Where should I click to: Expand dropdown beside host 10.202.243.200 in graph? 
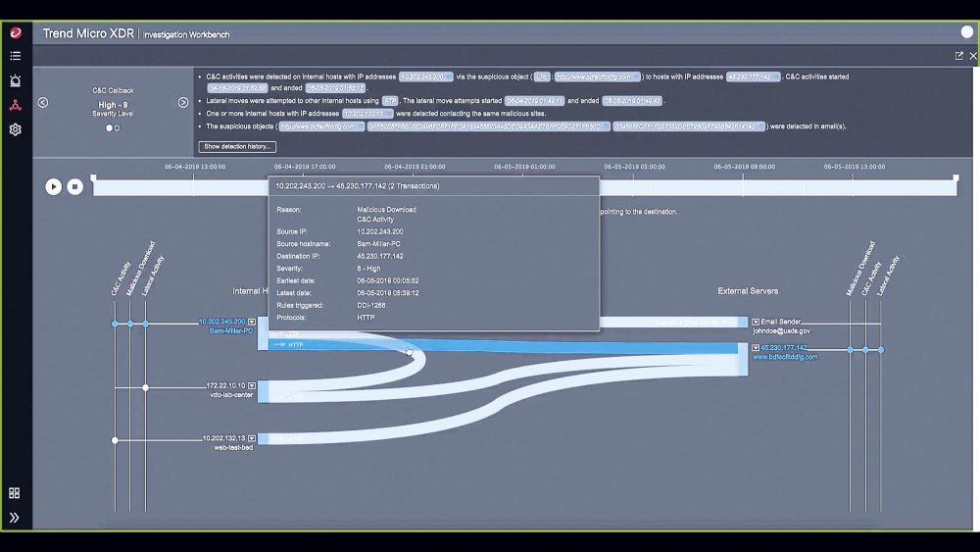click(252, 322)
